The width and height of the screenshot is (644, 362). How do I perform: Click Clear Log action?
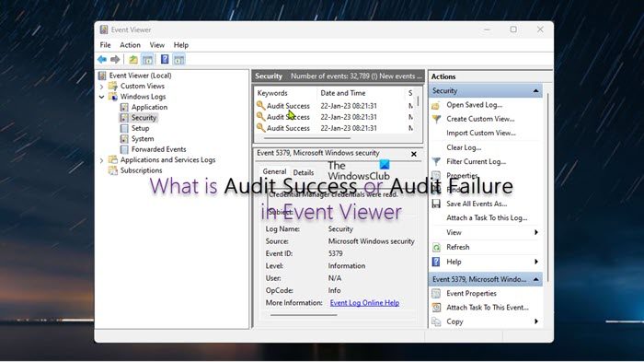point(464,147)
